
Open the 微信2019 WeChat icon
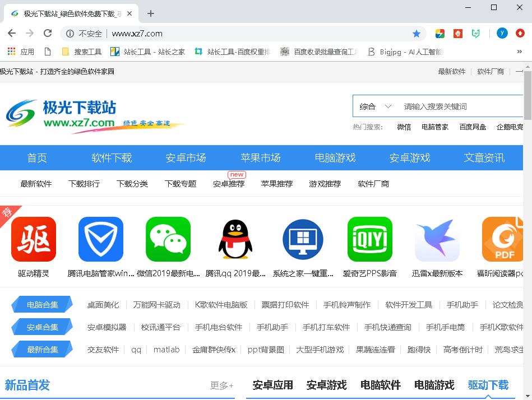[168, 239]
